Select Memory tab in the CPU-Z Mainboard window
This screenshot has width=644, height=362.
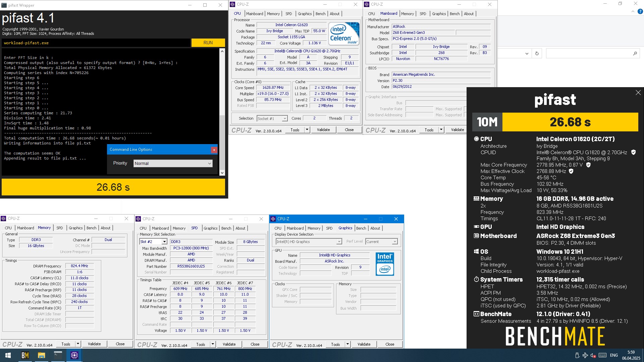(x=407, y=14)
